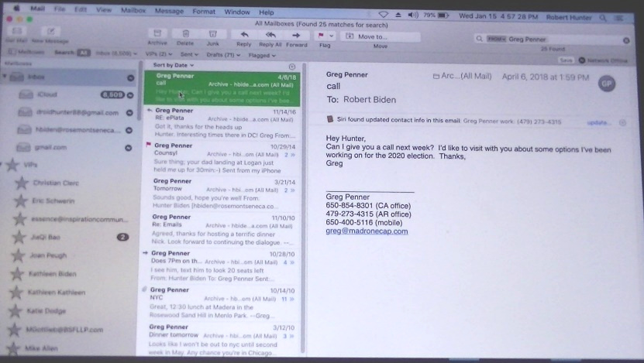
Task: Expand the Sent favorites dropdown
Action: 189,54
